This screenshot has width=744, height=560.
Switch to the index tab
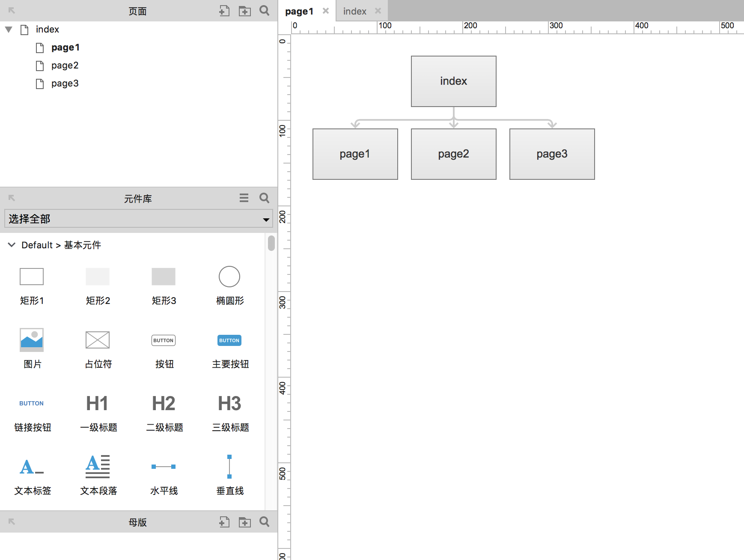(354, 12)
